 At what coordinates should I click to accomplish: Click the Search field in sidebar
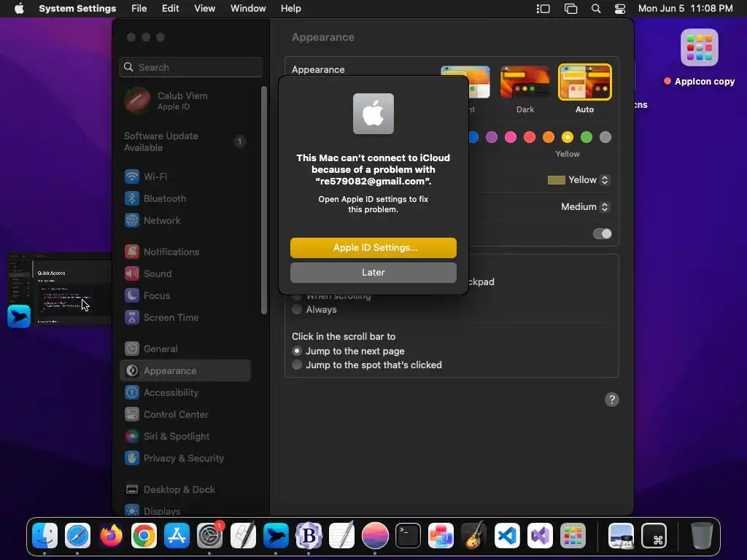pyautogui.click(x=190, y=67)
